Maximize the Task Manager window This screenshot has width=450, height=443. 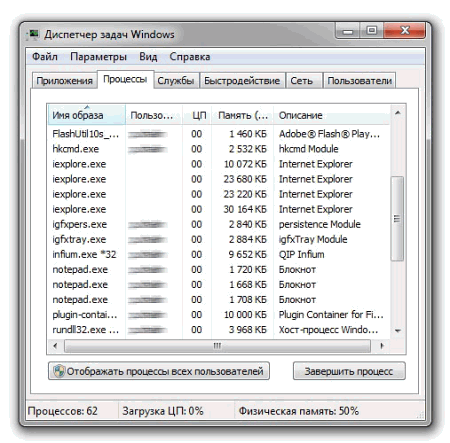point(372,31)
